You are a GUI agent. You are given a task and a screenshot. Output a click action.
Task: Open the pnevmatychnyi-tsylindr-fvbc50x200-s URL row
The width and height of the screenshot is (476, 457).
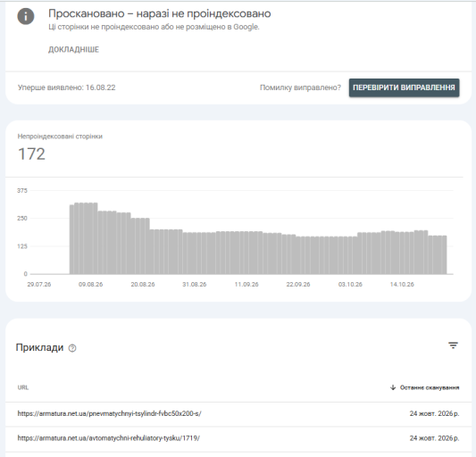(238, 413)
